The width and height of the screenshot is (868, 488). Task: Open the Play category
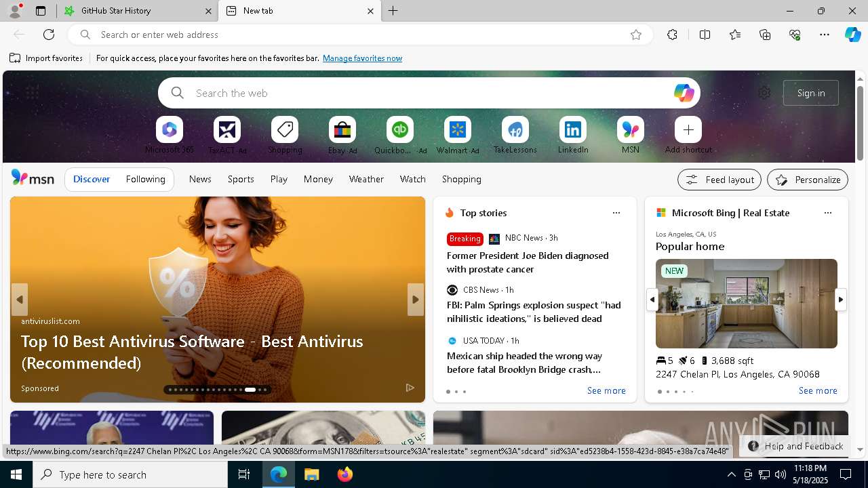click(279, 179)
